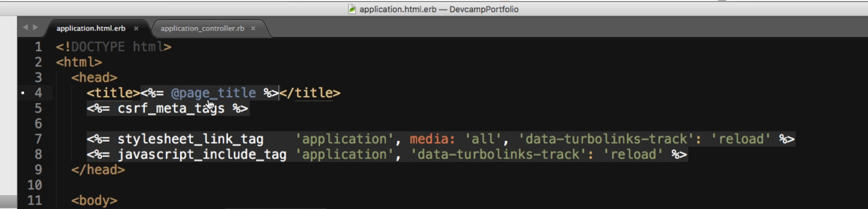Click the opening body tag on line 11
868x209 pixels.
(94, 200)
